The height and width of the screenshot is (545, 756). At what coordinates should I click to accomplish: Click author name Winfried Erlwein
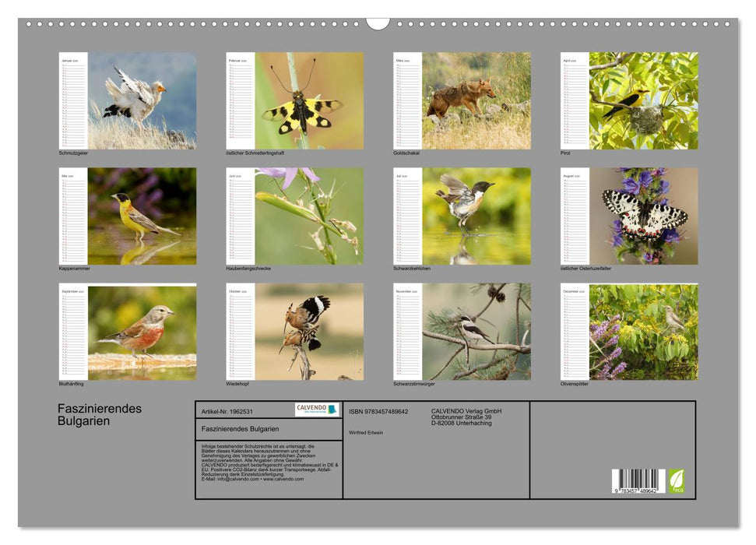(366, 433)
